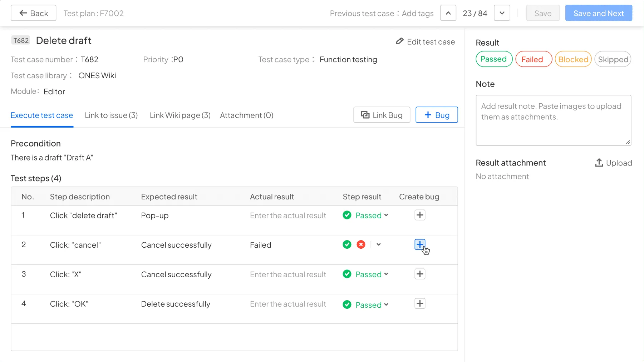Click Edit test case link text

tap(431, 42)
